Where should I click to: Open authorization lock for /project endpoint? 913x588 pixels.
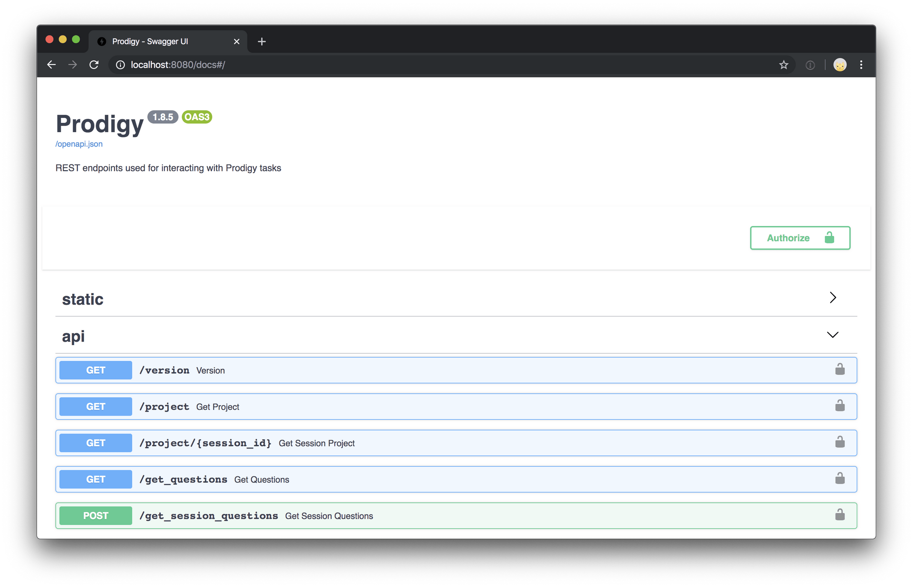click(840, 406)
